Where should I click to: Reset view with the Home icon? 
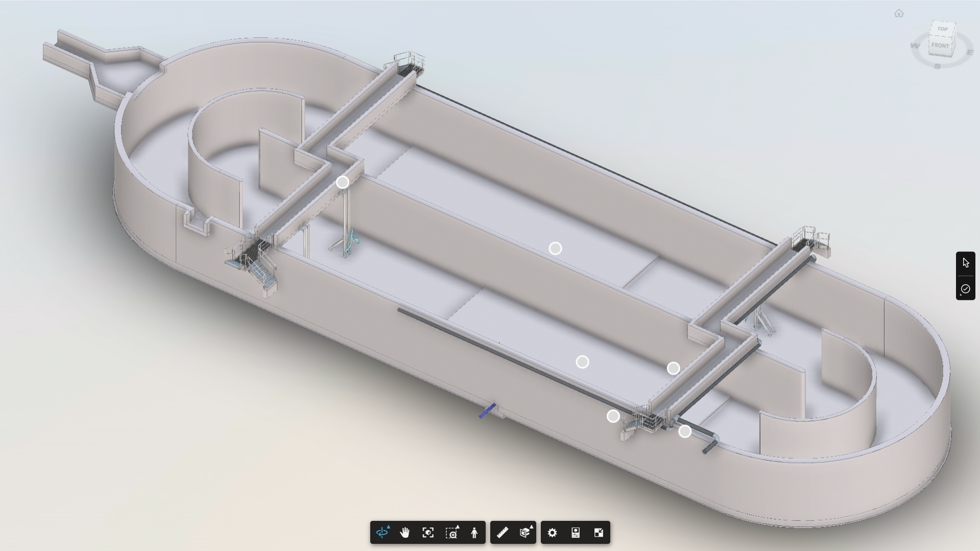[x=899, y=13]
